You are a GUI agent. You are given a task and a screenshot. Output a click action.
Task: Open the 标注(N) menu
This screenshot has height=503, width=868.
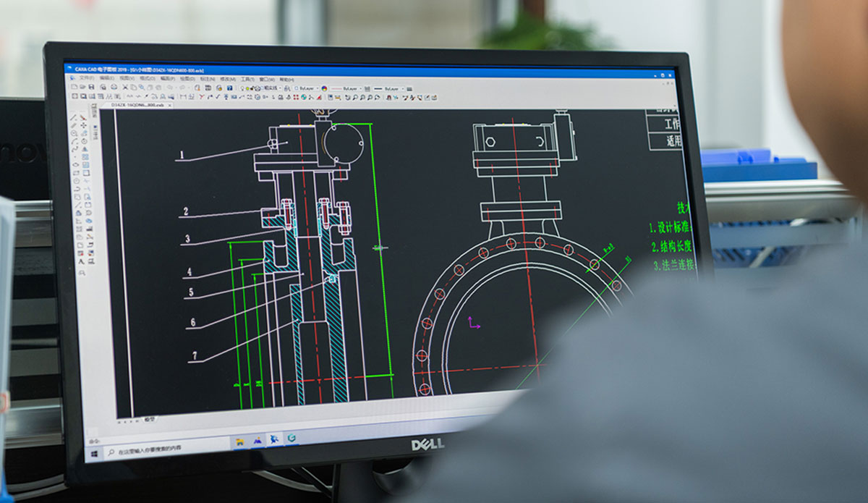pos(207,80)
